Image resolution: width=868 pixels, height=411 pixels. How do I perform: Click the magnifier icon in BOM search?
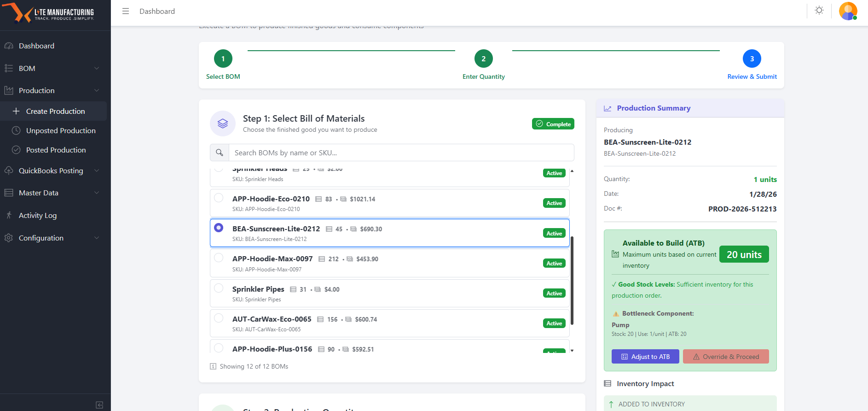pyautogui.click(x=220, y=153)
